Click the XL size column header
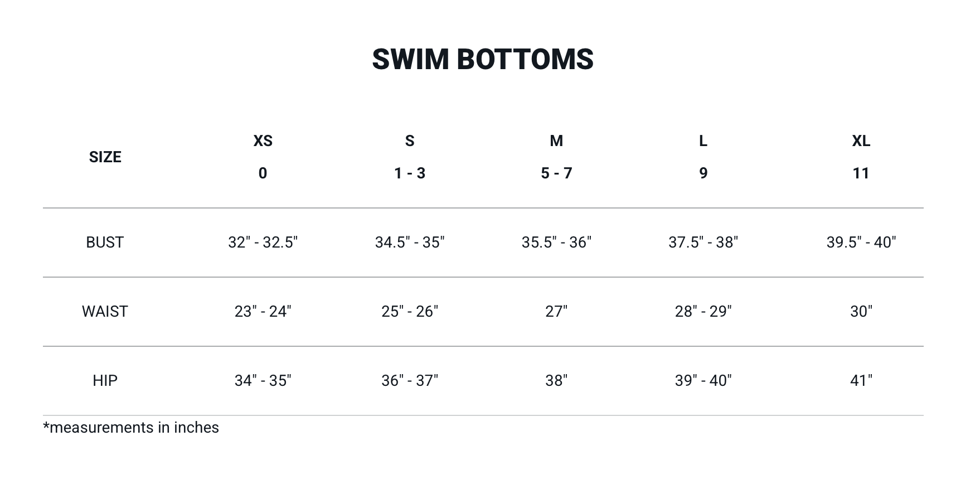 coord(861,141)
